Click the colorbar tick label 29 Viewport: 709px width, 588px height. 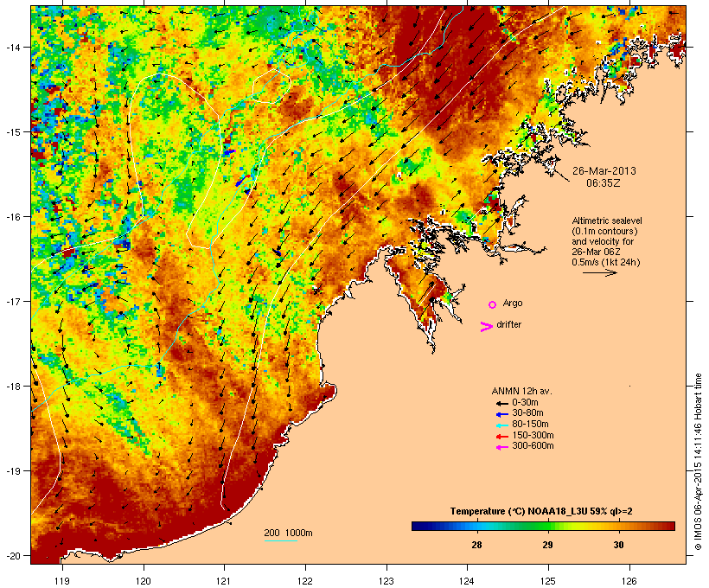(547, 545)
